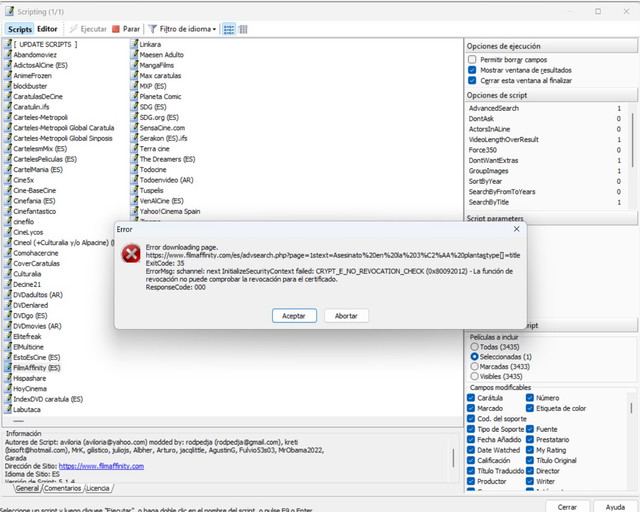The image size is (640, 512).
Task: Click script icon beside Decine21
Action: (x=8, y=284)
